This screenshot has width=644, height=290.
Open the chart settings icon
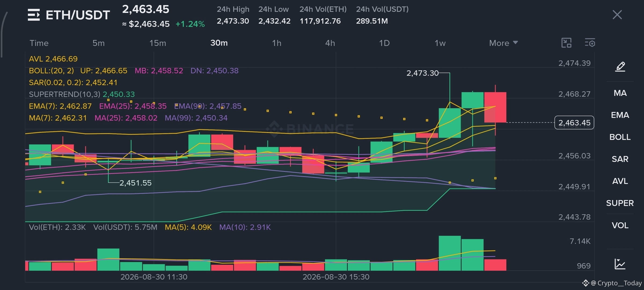pos(590,43)
